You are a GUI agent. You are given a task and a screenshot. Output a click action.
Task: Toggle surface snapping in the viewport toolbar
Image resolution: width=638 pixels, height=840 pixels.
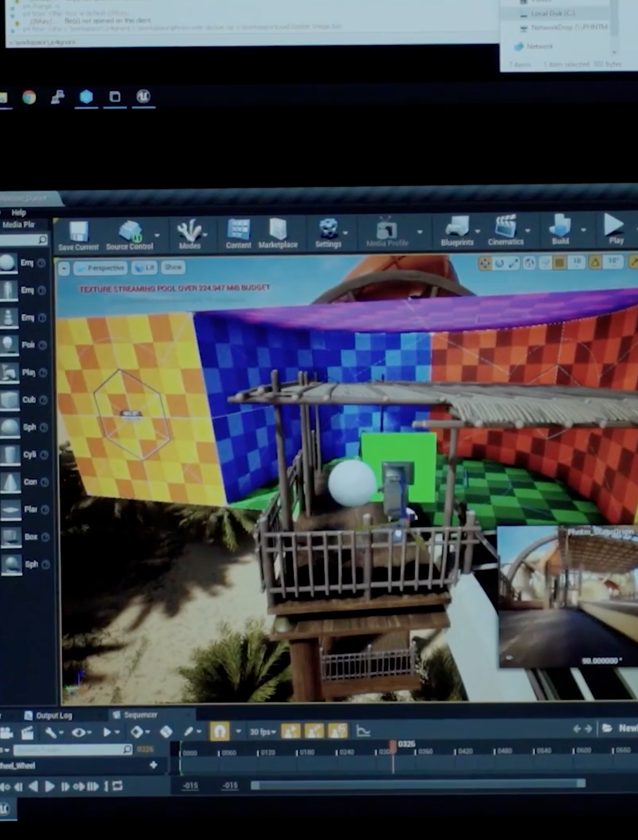point(544,263)
